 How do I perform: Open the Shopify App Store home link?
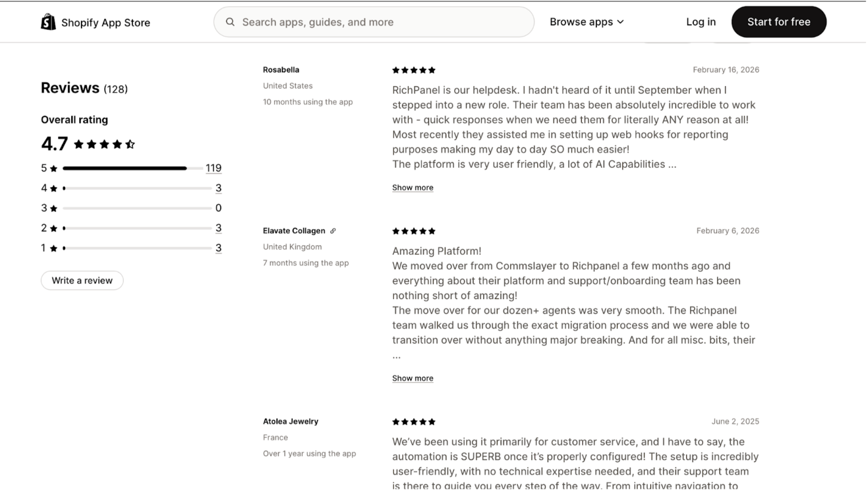[x=105, y=23]
